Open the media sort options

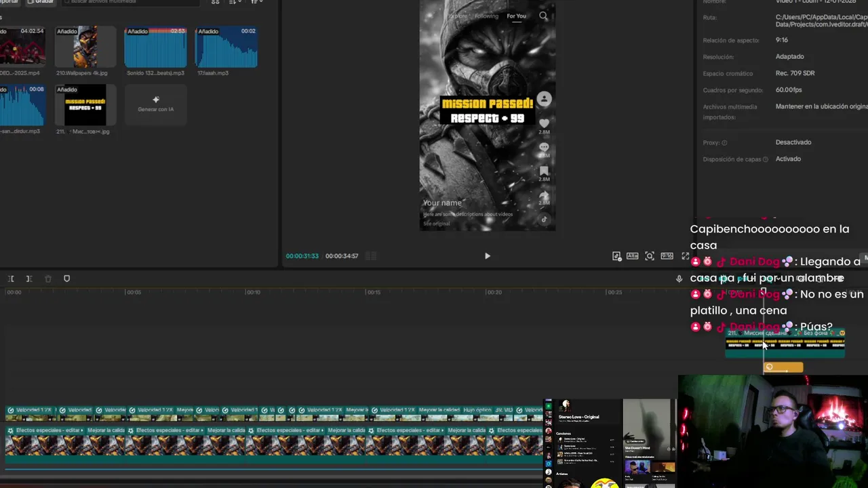(x=235, y=2)
